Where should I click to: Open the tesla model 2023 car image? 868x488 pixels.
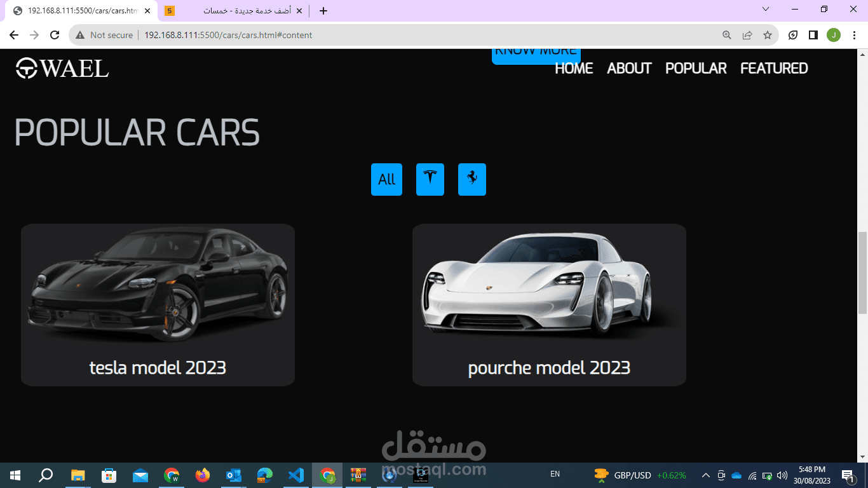158,286
